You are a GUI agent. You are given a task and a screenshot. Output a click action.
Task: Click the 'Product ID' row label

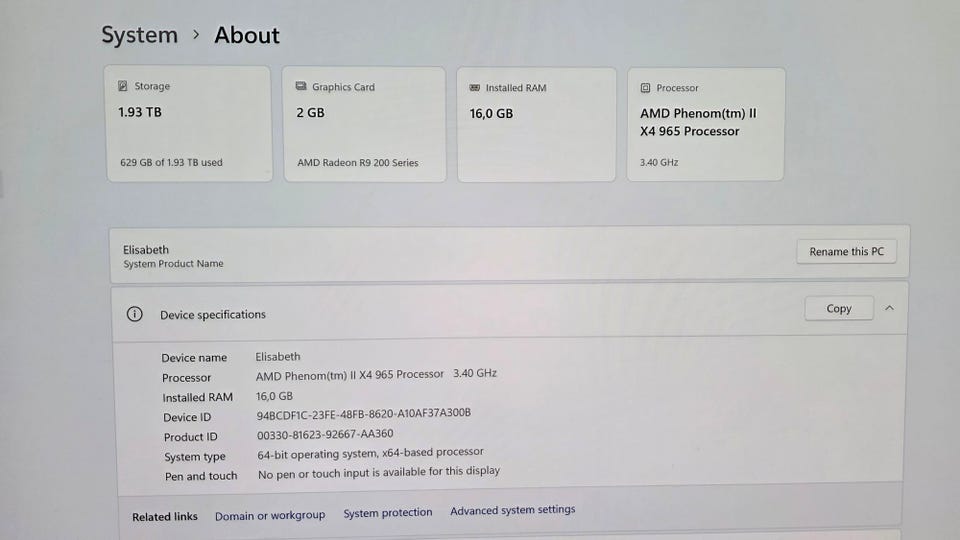coord(190,437)
